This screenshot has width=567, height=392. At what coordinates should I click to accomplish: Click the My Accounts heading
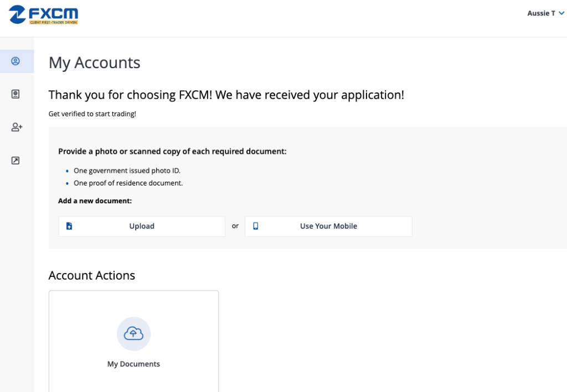coord(94,63)
